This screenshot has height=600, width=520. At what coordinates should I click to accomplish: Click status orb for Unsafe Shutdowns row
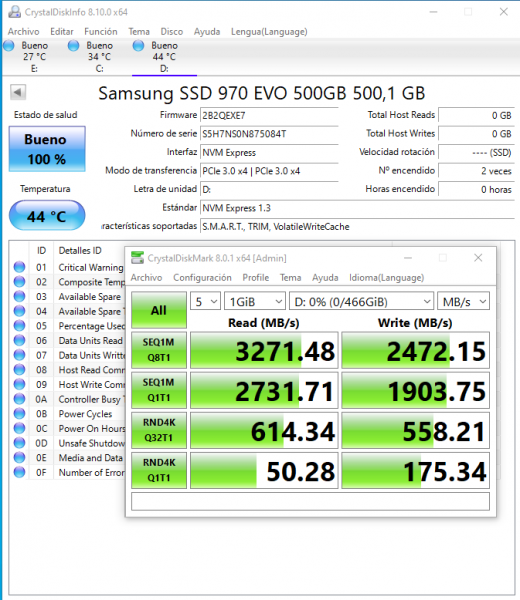20,443
